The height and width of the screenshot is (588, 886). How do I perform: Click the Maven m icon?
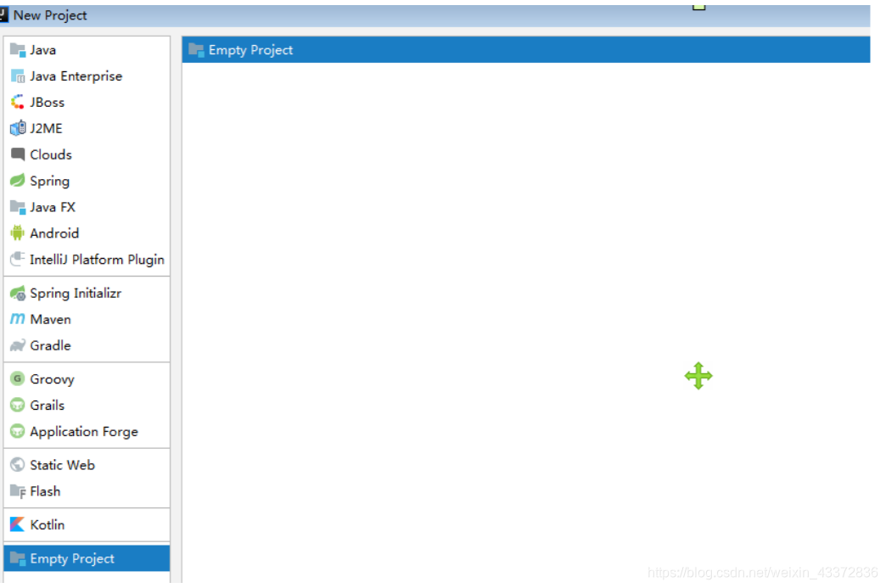pyautogui.click(x=18, y=319)
